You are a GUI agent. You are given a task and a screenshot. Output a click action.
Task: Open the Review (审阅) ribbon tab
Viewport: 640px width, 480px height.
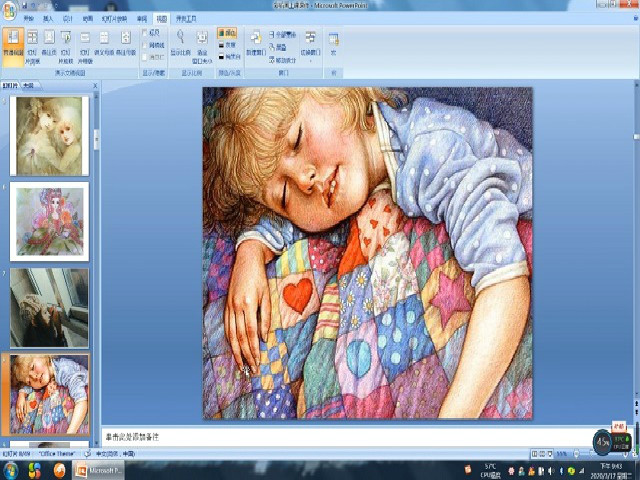(142, 19)
